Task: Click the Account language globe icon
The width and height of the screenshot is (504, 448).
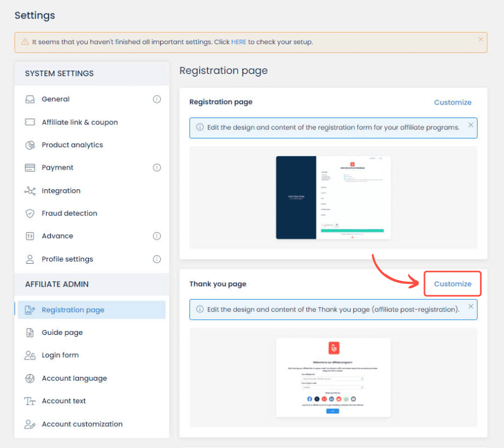Action: [30, 378]
